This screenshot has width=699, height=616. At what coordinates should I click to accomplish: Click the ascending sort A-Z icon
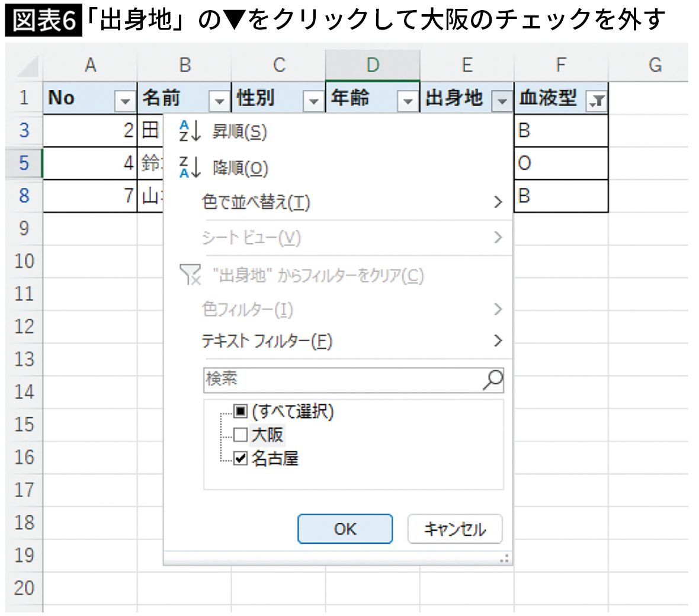(190, 131)
